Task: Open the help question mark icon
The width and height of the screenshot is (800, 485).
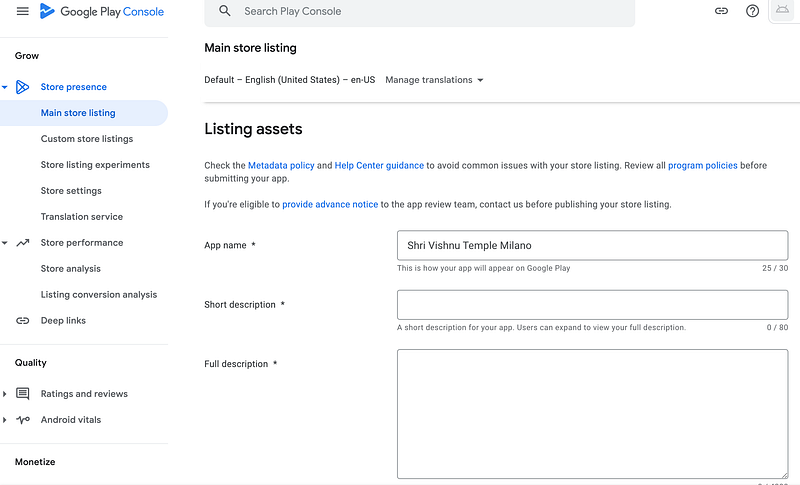Action: [x=752, y=11]
